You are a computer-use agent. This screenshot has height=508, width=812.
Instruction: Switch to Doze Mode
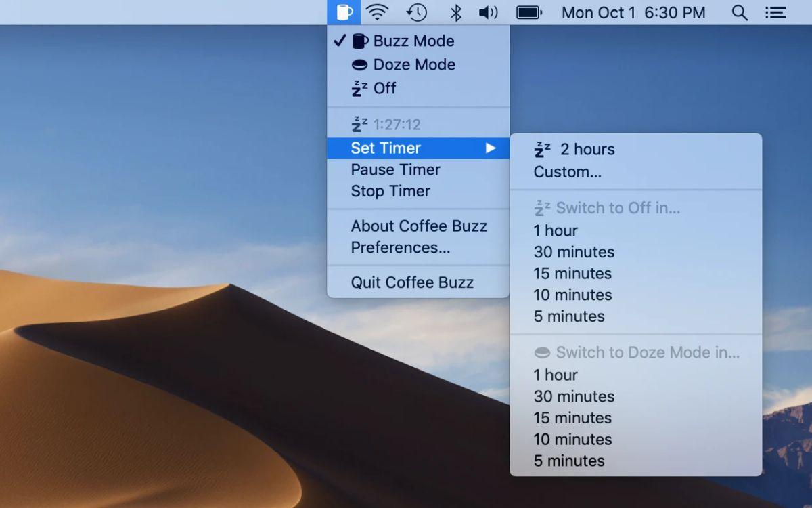(414, 65)
